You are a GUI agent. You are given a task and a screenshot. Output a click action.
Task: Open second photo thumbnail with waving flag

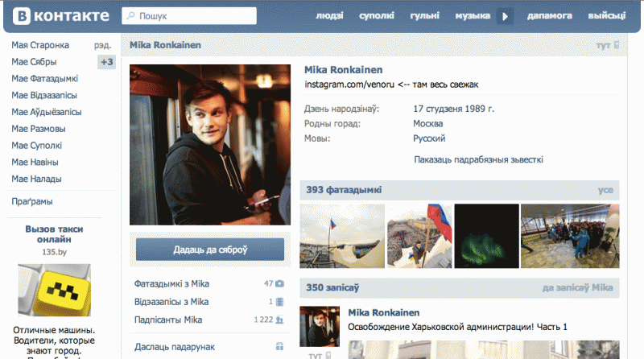pos(419,236)
